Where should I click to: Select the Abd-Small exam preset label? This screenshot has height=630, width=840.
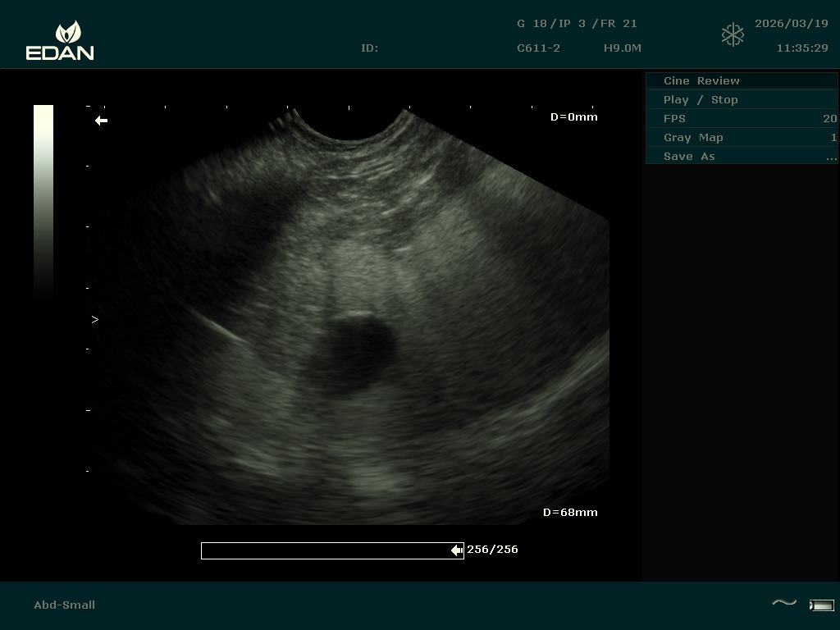pyautogui.click(x=65, y=605)
